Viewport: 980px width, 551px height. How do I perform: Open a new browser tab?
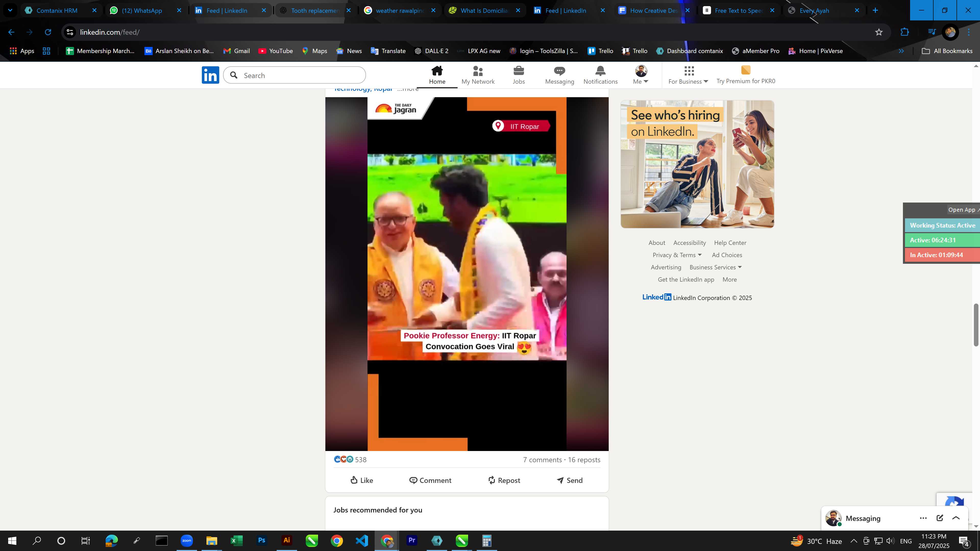tap(875, 10)
